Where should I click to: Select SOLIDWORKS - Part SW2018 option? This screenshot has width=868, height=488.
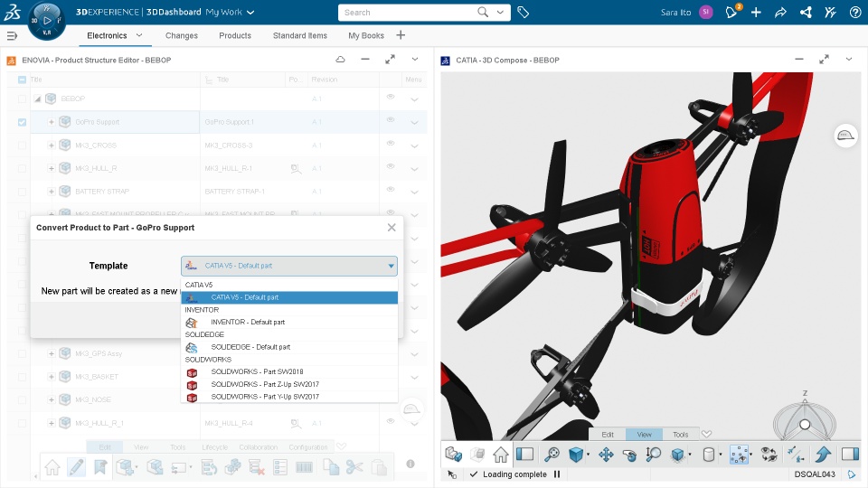289,371
